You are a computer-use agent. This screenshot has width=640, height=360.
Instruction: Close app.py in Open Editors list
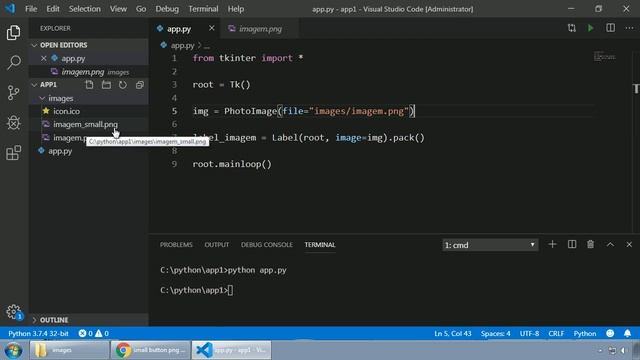pos(44,58)
